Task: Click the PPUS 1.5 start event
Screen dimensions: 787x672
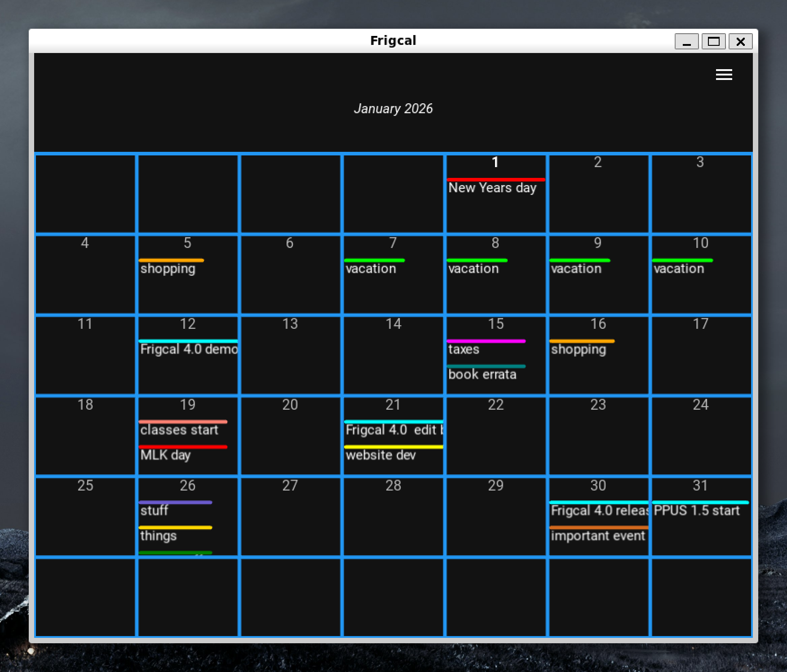Action: pos(697,511)
